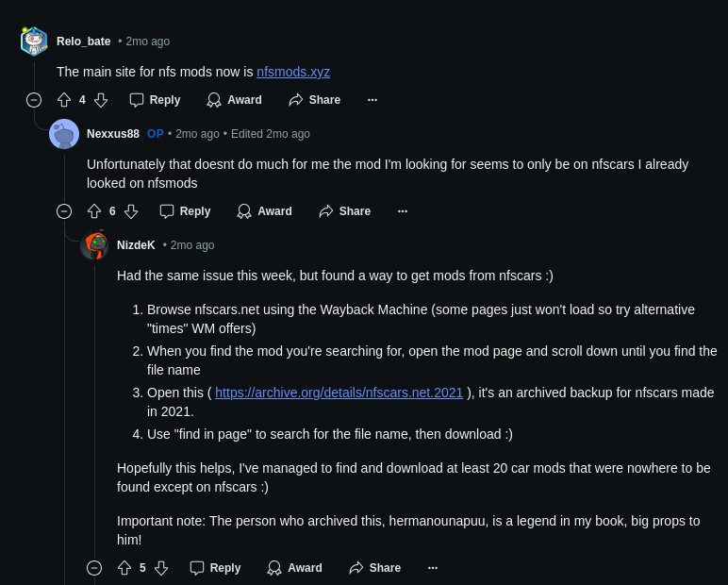
Task: Share NizdeK's comment
Action: click(374, 568)
